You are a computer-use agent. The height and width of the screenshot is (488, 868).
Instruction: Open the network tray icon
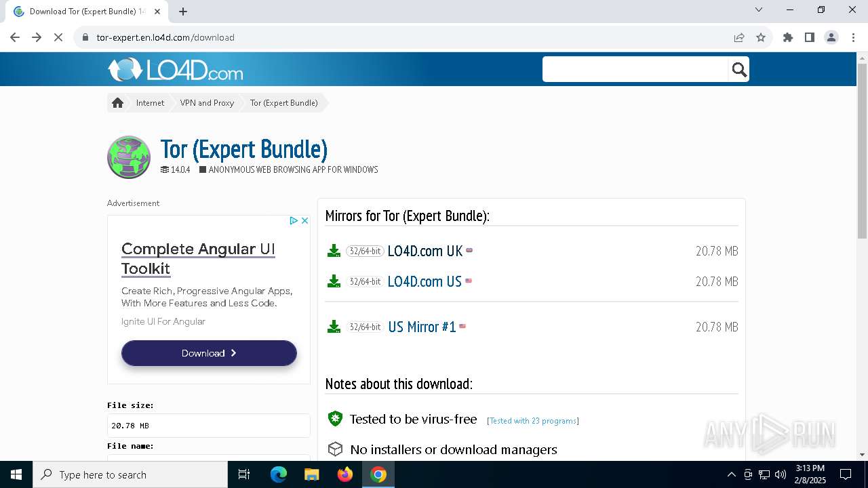764,474
